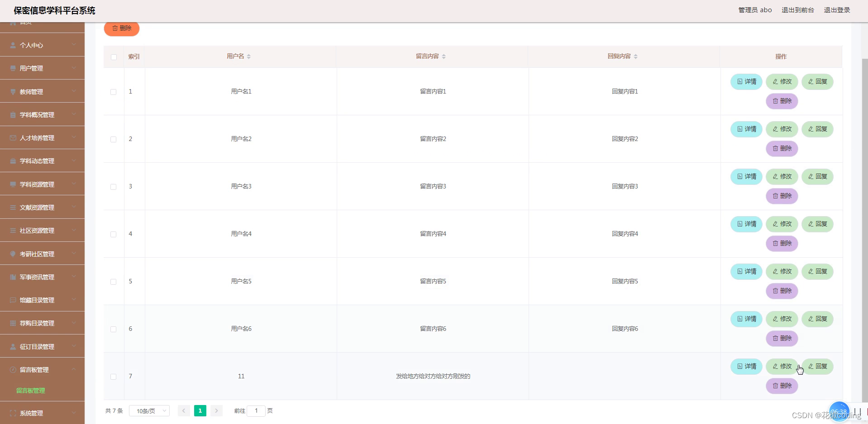Open the 10条/页 page size dropdown

click(149, 411)
